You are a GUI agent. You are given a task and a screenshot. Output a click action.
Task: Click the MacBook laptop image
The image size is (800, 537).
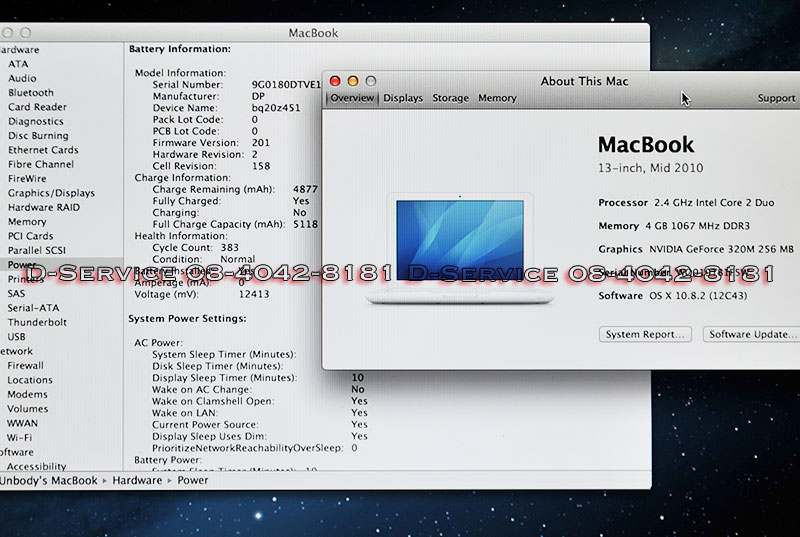click(460, 249)
